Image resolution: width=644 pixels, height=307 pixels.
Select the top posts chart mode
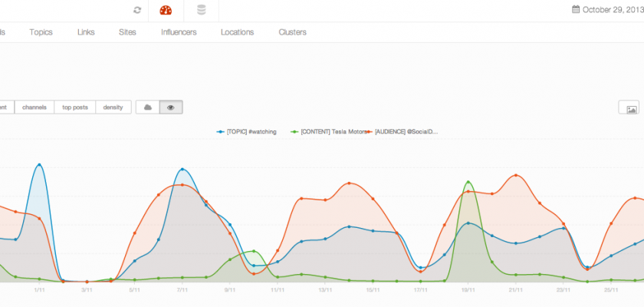tap(75, 107)
